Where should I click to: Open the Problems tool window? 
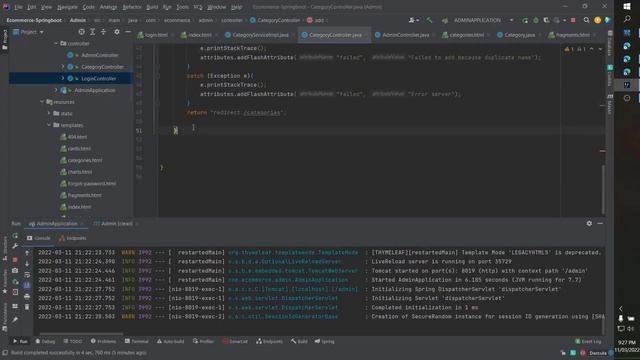[103, 341]
